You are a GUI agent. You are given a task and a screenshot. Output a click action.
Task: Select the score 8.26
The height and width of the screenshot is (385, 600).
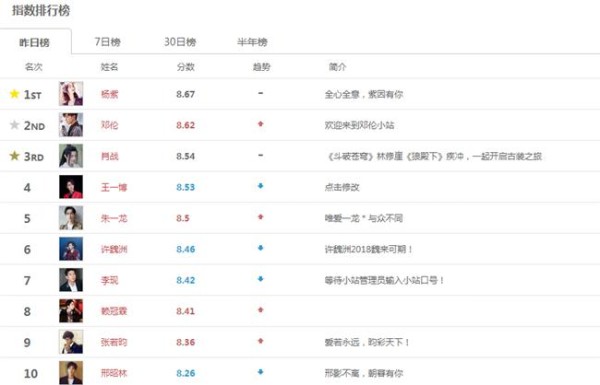(x=186, y=373)
